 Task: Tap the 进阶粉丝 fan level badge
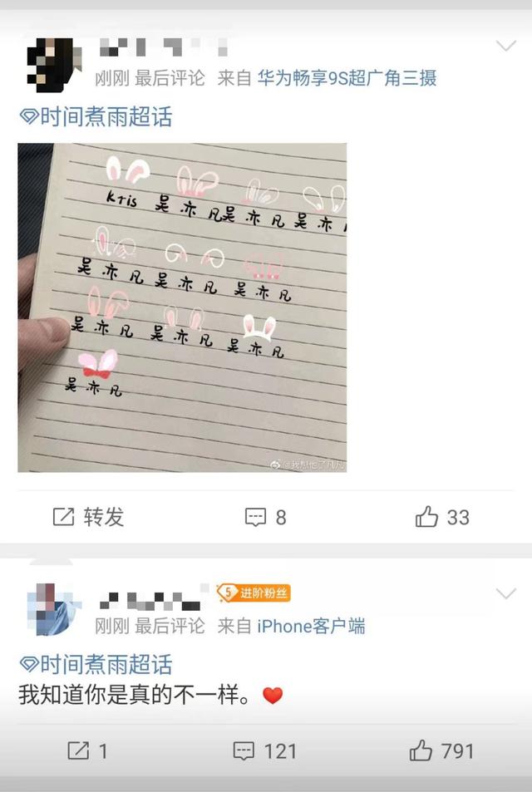254,593
